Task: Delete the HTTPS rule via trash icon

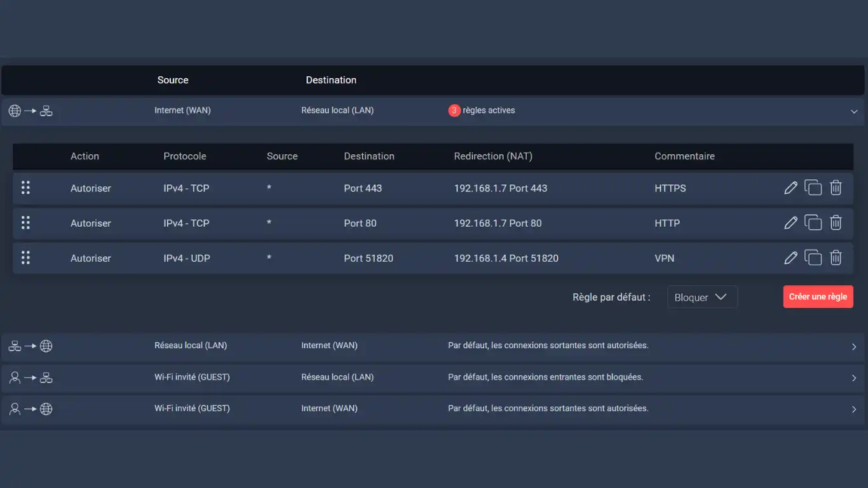Action: 836,188
